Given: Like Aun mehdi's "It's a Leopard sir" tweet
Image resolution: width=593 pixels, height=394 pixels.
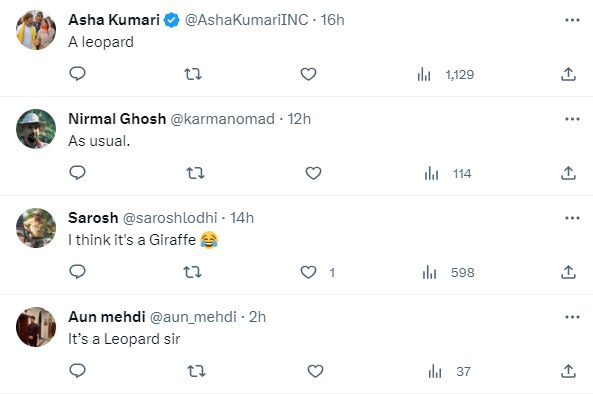Looking at the screenshot, I should pyautogui.click(x=315, y=371).
